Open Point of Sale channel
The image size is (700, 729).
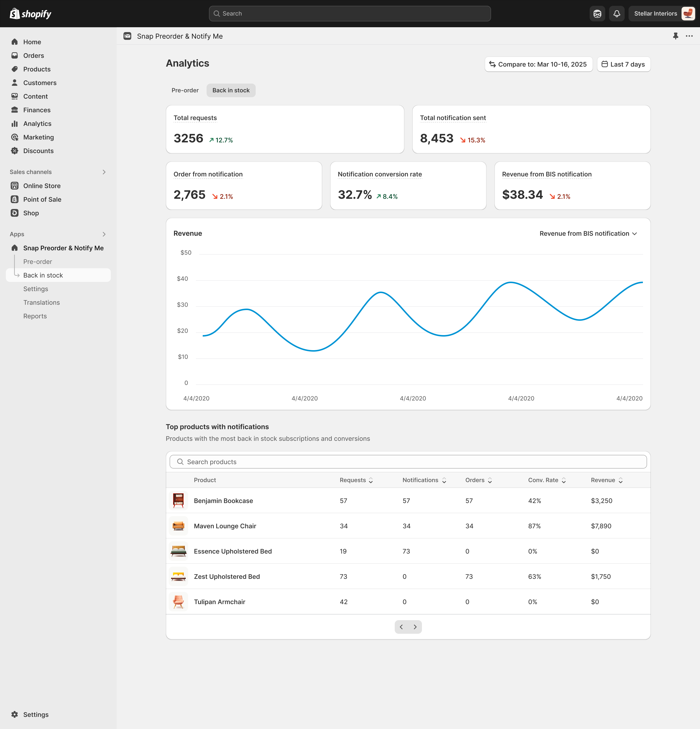[x=42, y=199]
